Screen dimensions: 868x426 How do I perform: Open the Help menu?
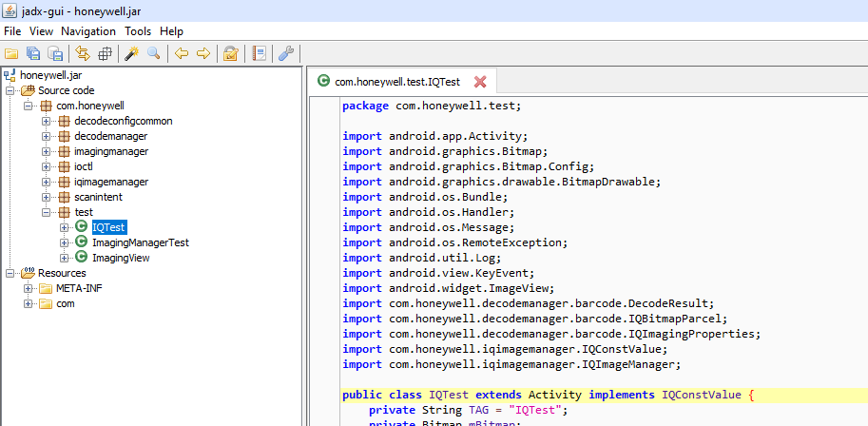[x=172, y=31]
